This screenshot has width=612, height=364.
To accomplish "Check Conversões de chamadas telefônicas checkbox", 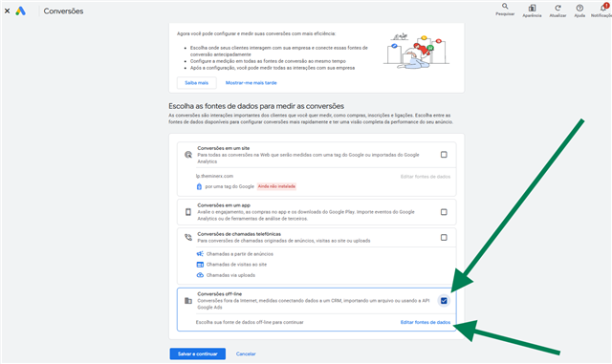I will coord(444,237).
